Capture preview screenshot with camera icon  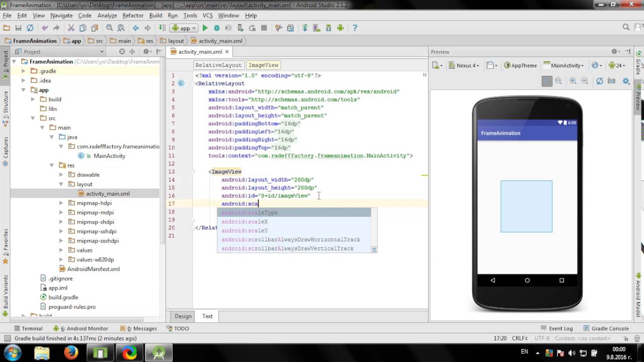[x=611, y=81]
